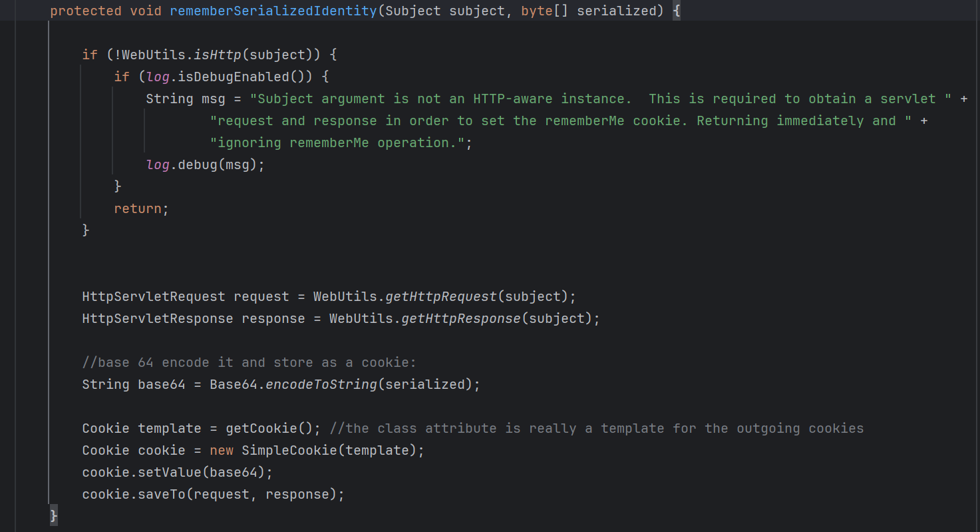This screenshot has height=532, width=980.
Task: Click the 'ignoring rememberMe operation.' string
Action: (x=337, y=142)
